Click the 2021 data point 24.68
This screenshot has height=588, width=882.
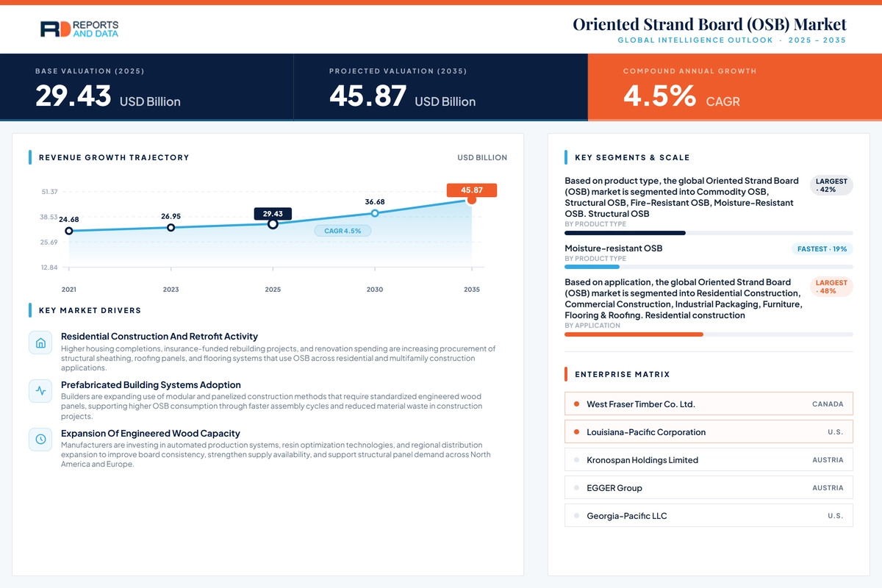pyautogui.click(x=69, y=231)
